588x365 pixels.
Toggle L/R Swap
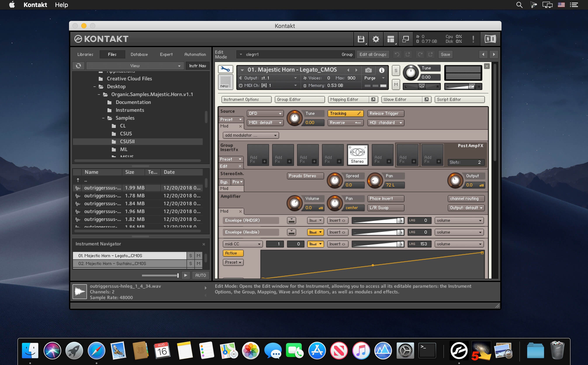[x=386, y=208]
